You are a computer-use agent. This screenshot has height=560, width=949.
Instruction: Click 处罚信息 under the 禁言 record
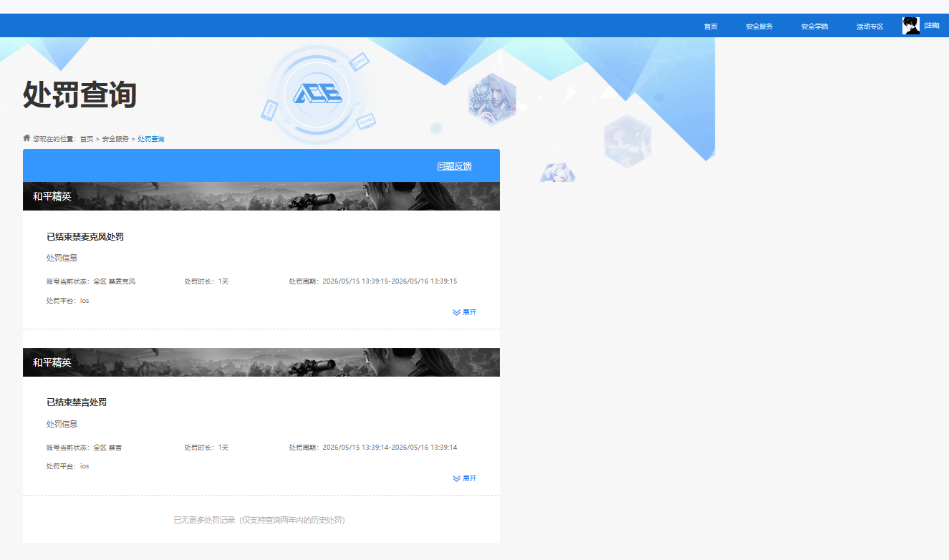pyautogui.click(x=62, y=424)
